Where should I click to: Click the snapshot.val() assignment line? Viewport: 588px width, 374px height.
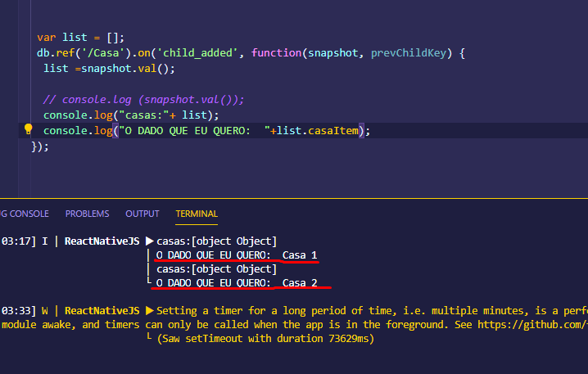pos(109,69)
